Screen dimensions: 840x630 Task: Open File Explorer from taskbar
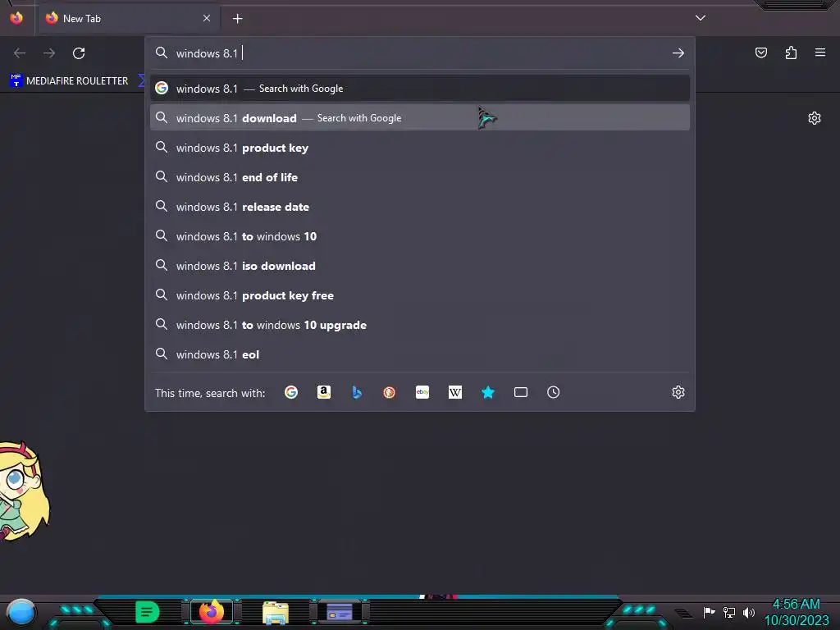276,613
